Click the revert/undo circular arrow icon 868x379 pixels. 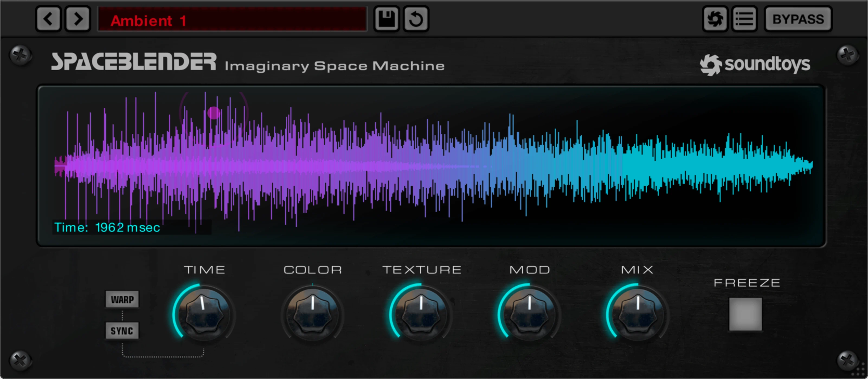pos(416,19)
